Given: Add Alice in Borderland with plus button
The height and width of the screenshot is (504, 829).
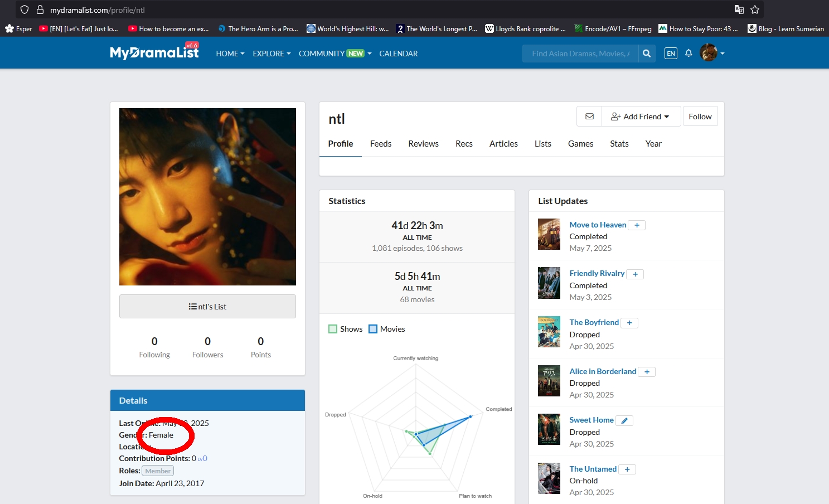Looking at the screenshot, I should (647, 372).
